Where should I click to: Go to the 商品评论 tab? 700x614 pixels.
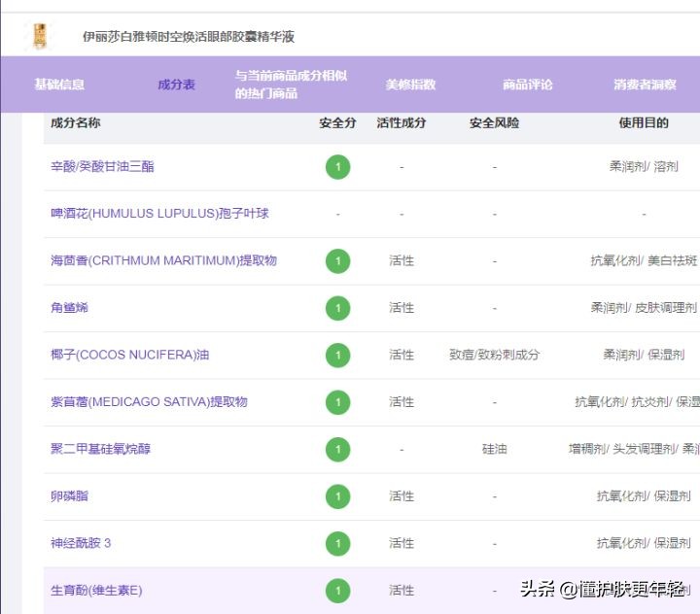[527, 85]
